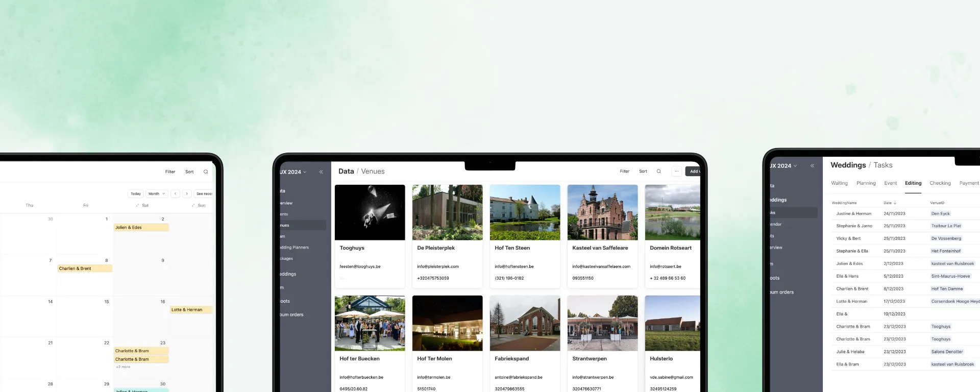The height and width of the screenshot is (392, 980).
Task: Click the info@rotsaert.be email
Action: pyautogui.click(x=665, y=266)
